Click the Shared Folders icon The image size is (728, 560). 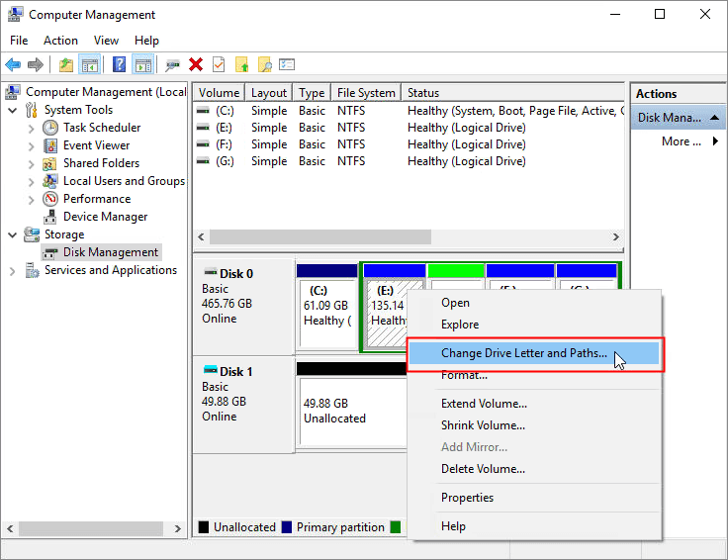click(49, 163)
